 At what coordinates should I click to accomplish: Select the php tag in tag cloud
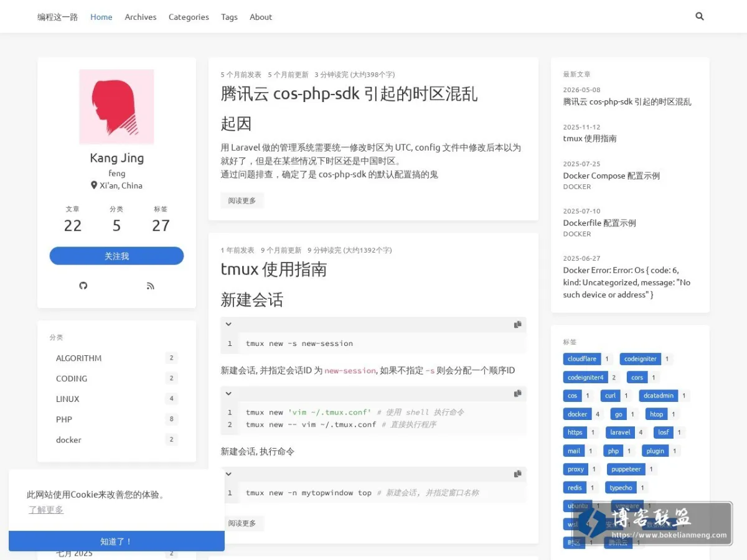pyautogui.click(x=613, y=451)
